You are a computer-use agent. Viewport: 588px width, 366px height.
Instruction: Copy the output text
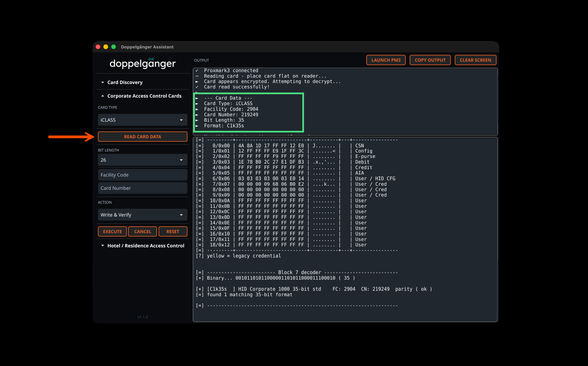click(x=430, y=60)
